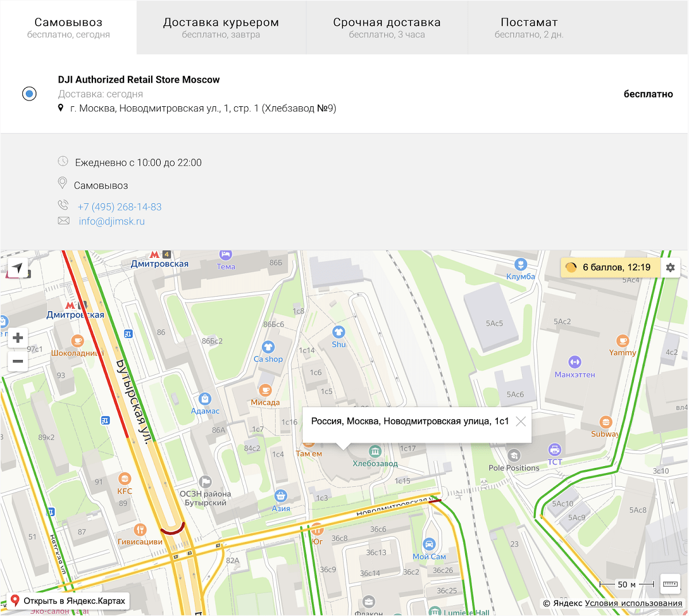689x616 pixels.
Task: Open the info@djimsk.ru email link
Action: pyautogui.click(x=111, y=221)
